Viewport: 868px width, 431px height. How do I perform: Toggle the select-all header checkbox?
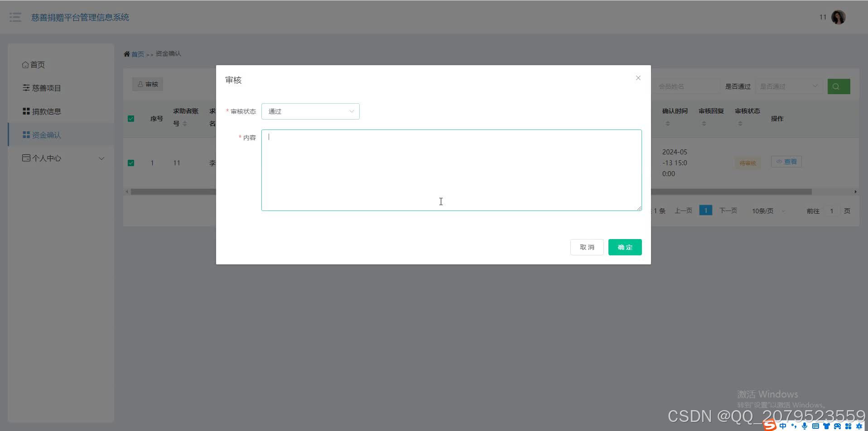pos(131,119)
